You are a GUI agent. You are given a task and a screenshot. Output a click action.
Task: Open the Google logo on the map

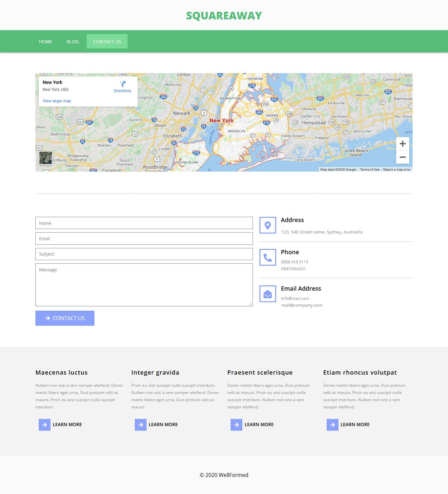coord(224,163)
